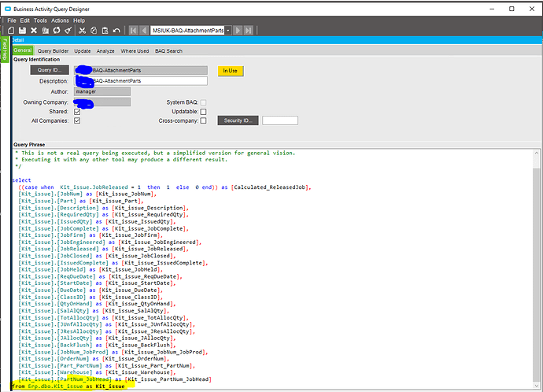The height and width of the screenshot is (392, 543).
Task: Open the File menu
Action: click(x=12, y=20)
